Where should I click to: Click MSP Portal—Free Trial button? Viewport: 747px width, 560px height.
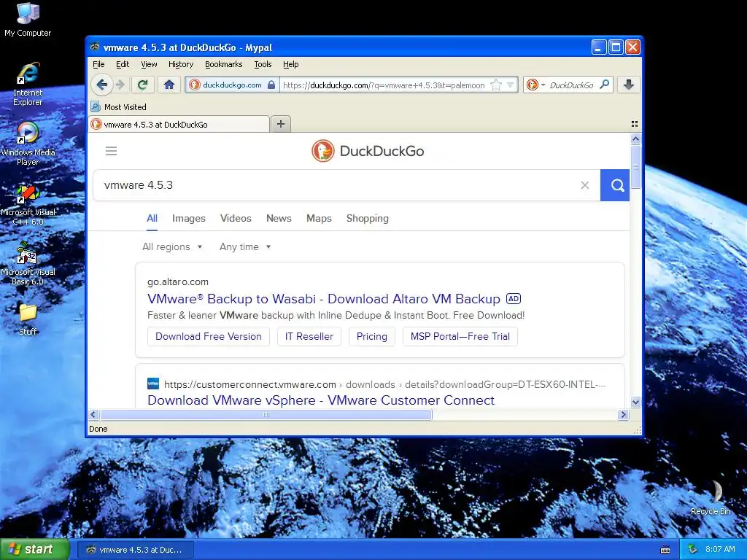pos(460,336)
